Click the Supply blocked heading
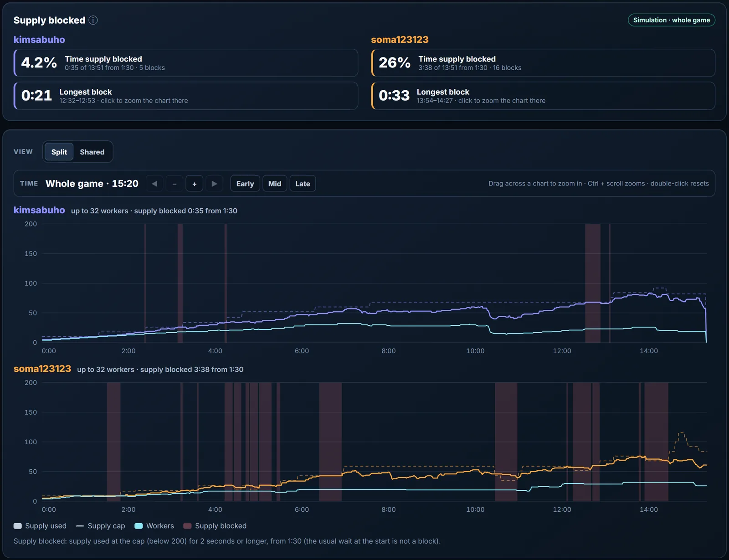 click(x=49, y=20)
